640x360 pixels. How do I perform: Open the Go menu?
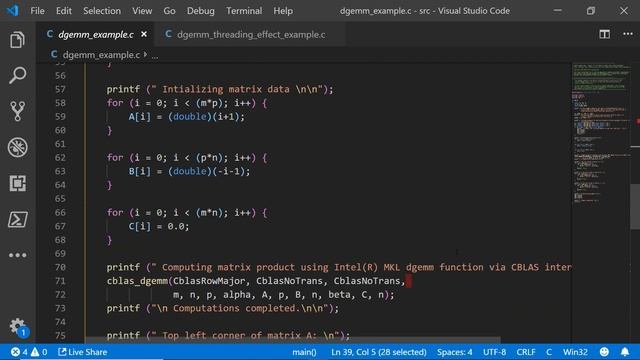(169, 11)
